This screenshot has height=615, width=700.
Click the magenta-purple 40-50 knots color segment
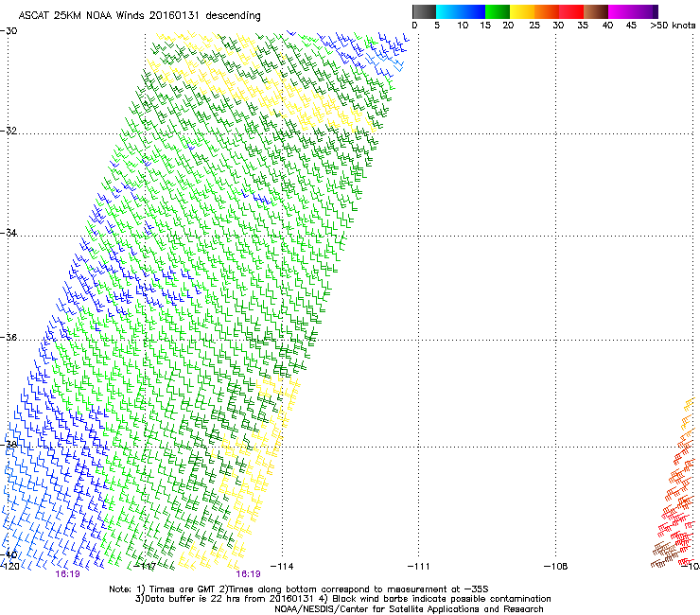click(x=633, y=11)
